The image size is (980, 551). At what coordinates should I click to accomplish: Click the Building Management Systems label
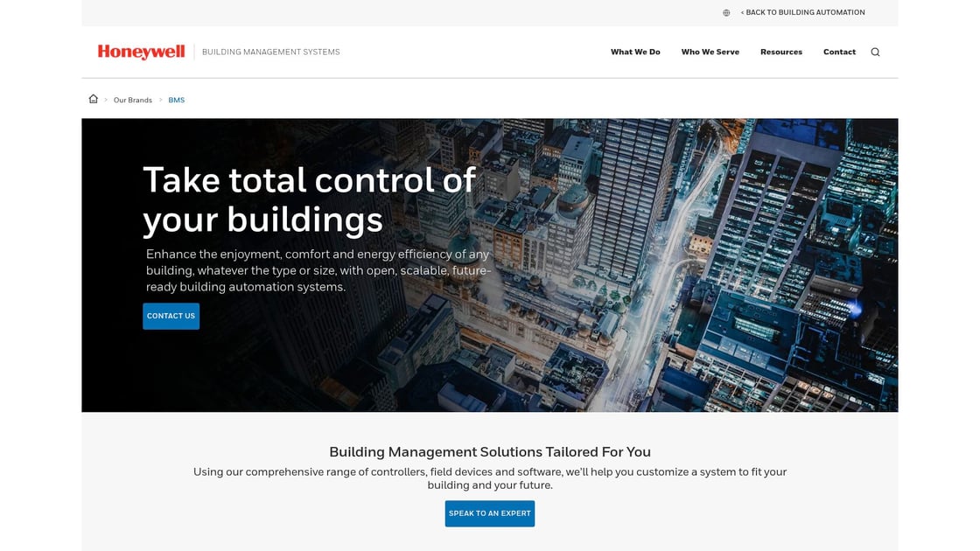pos(270,52)
